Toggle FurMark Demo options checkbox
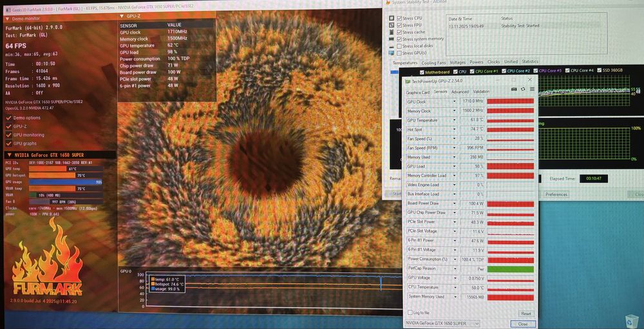This screenshot has height=329, width=644. tap(8, 118)
